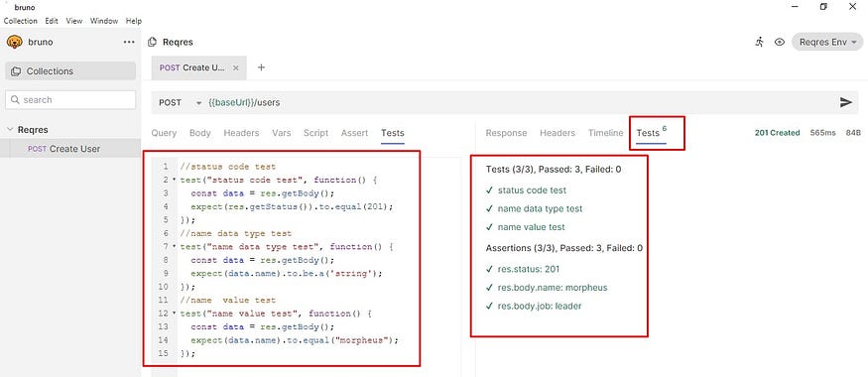Open the Help menu
Screen dimensions: 868x377
coord(133,21)
